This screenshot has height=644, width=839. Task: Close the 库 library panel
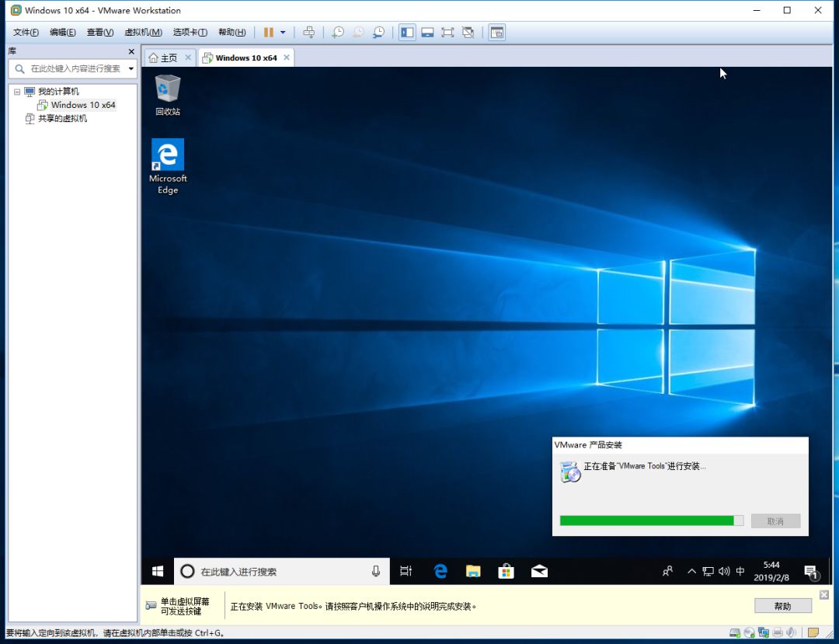point(131,51)
